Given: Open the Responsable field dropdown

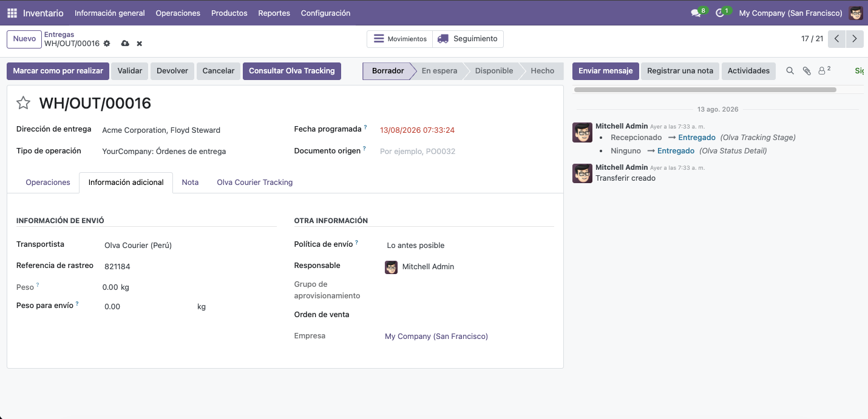Looking at the screenshot, I should tap(469, 267).
